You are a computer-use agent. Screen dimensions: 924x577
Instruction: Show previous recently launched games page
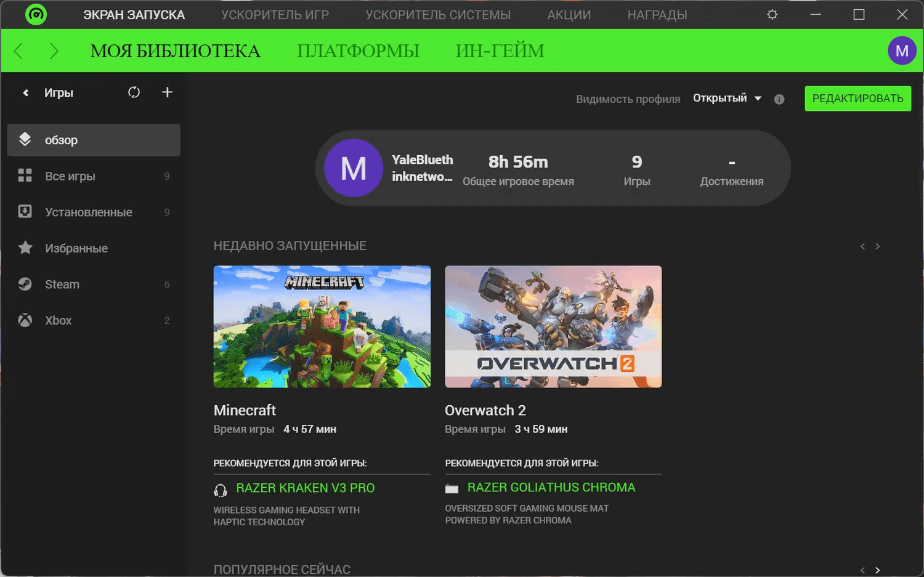[x=862, y=246]
